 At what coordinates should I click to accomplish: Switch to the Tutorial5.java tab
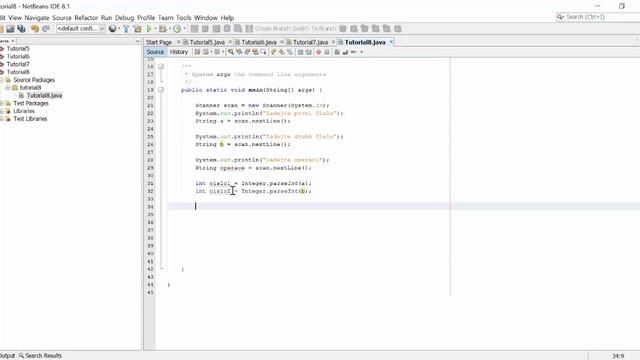click(207, 42)
